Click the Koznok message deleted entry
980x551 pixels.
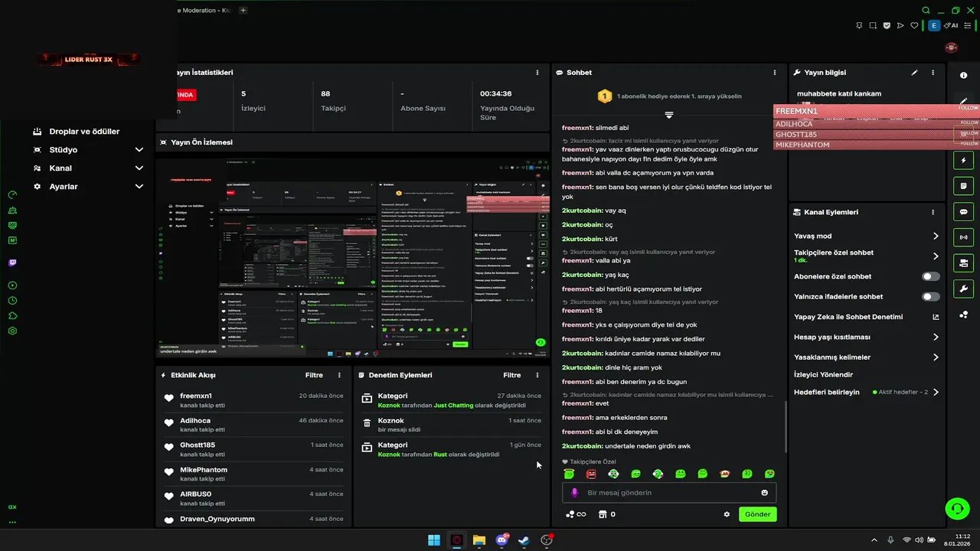(x=451, y=425)
